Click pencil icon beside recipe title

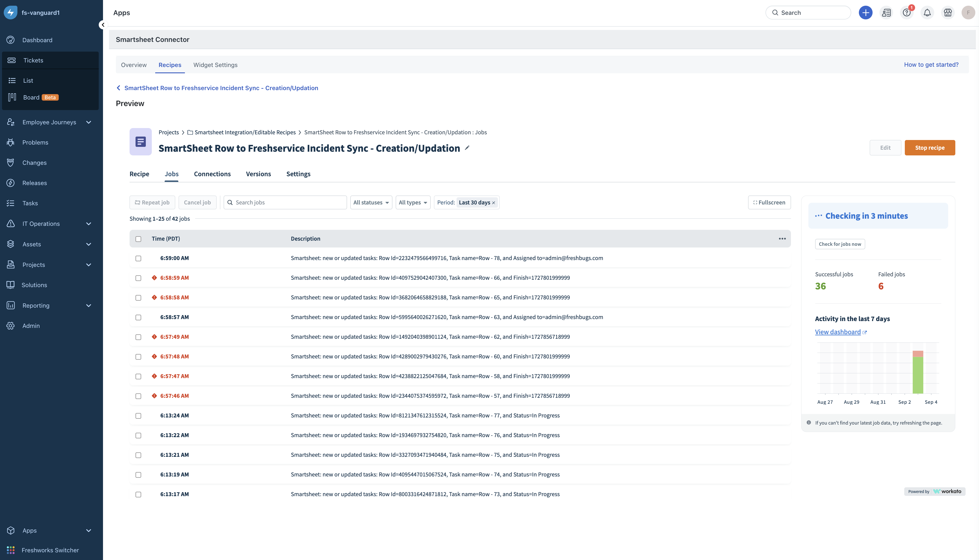467,148
